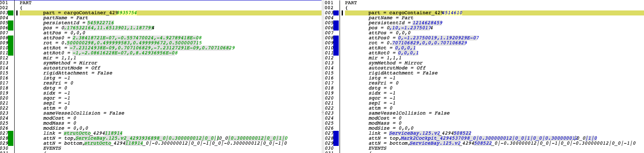Click blue change marker beside rot = 0.707106829,0,0
Screen dimensions: 644x153
(x=337, y=43)
